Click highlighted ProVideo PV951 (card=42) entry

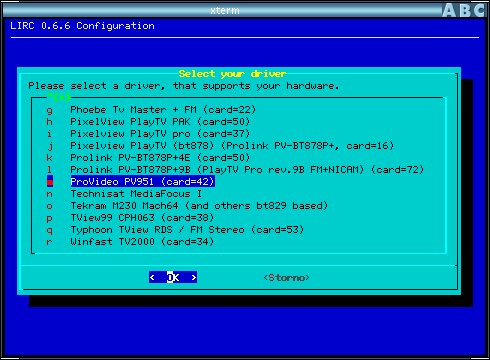tap(142, 182)
